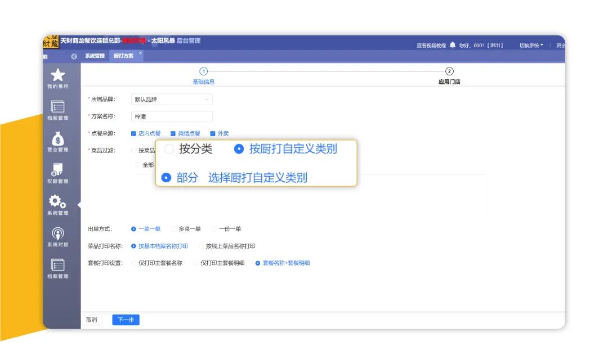Select 全部 radio under 菜品过滤
The width and height of the screenshot is (608, 364).
tap(138, 165)
